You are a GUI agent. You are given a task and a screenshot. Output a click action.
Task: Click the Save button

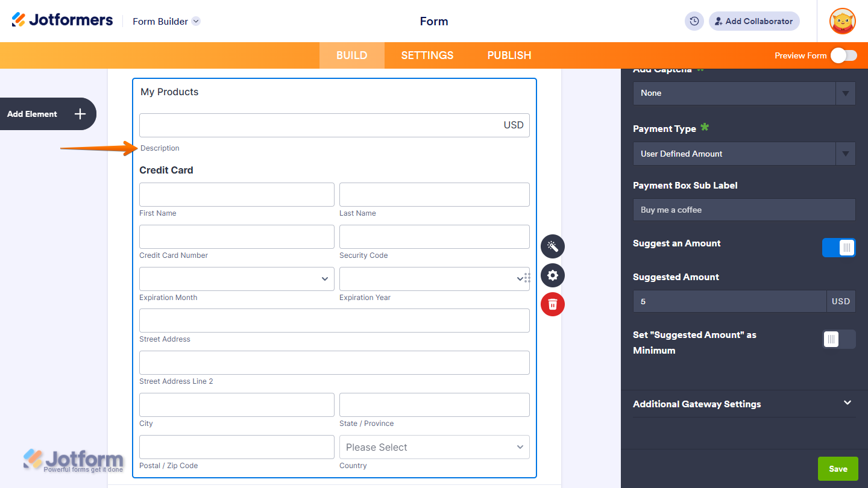pos(838,468)
